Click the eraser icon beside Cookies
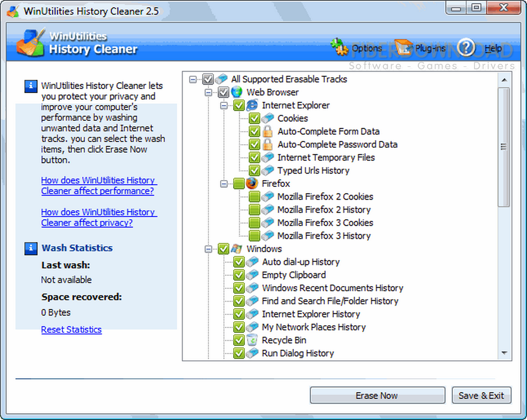 pos(268,118)
